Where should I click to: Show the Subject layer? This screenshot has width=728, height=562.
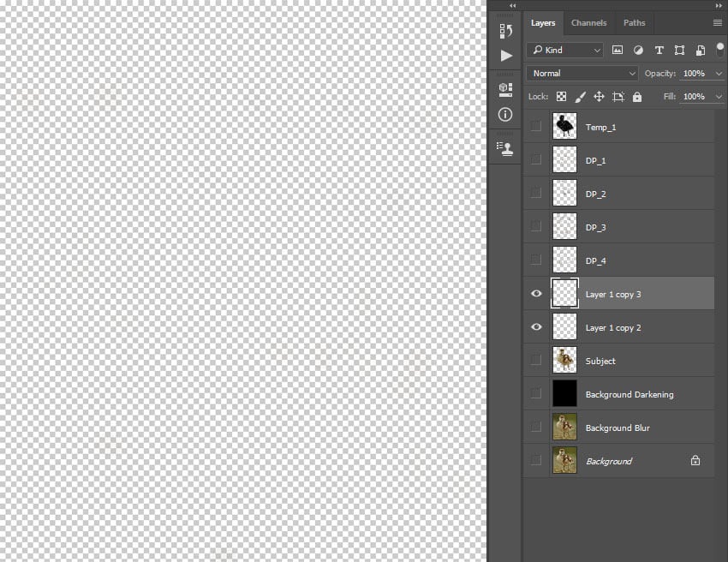click(536, 360)
